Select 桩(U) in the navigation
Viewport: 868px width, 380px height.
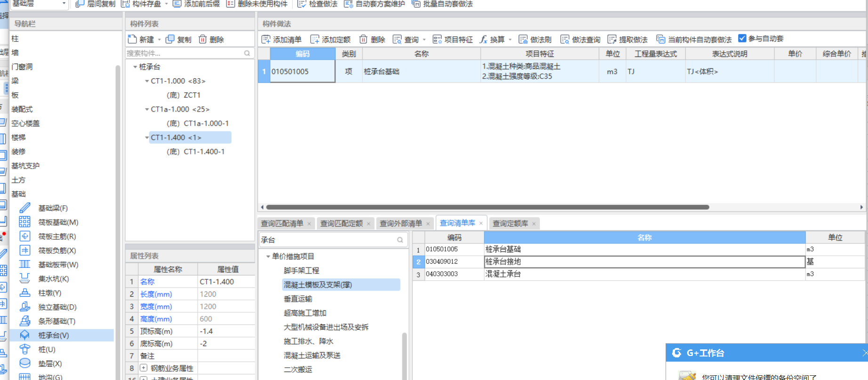click(x=47, y=349)
